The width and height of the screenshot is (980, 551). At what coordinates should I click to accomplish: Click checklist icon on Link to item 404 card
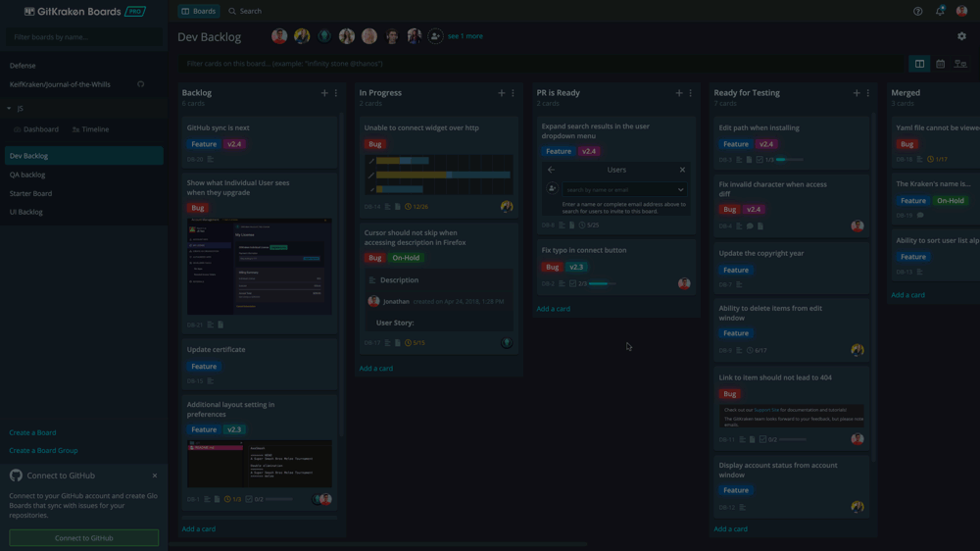[762, 439]
